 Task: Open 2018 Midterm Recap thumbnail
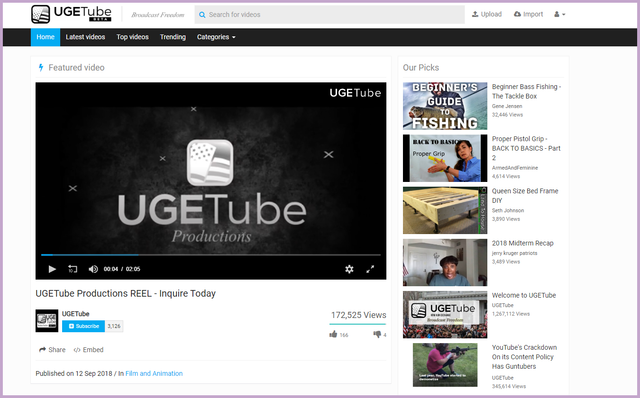445,262
